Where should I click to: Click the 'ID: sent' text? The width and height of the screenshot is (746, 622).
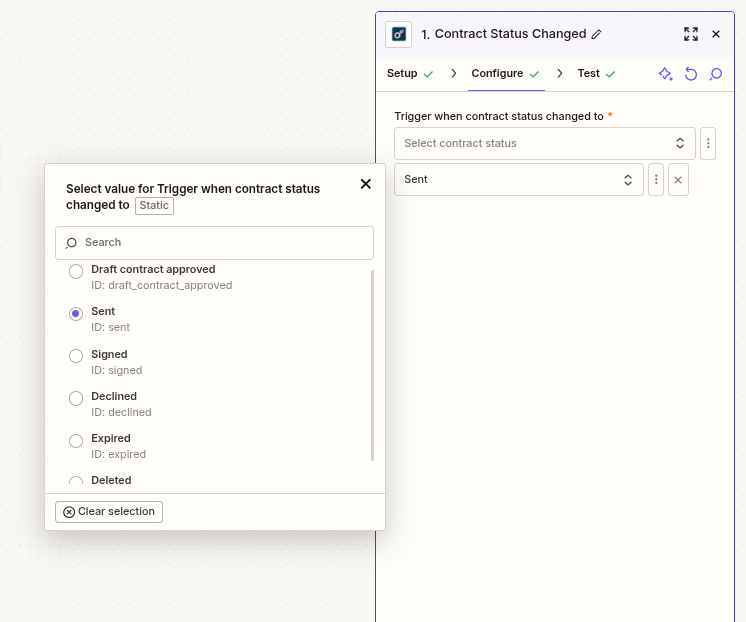pyautogui.click(x=110, y=327)
